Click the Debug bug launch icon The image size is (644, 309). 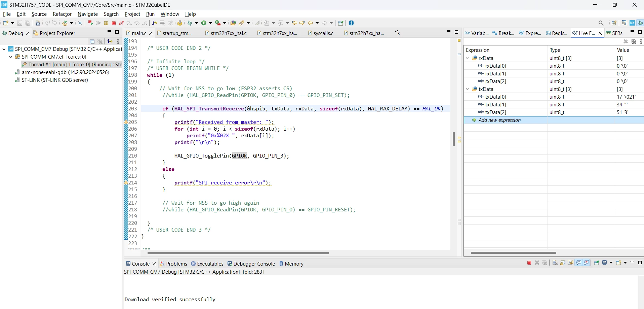pos(190,23)
